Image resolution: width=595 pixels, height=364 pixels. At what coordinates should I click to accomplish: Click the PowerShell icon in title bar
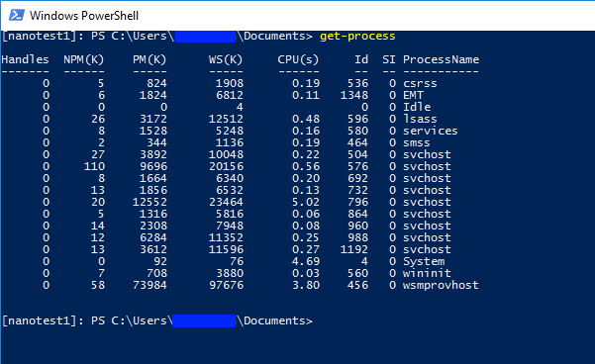(17, 15)
